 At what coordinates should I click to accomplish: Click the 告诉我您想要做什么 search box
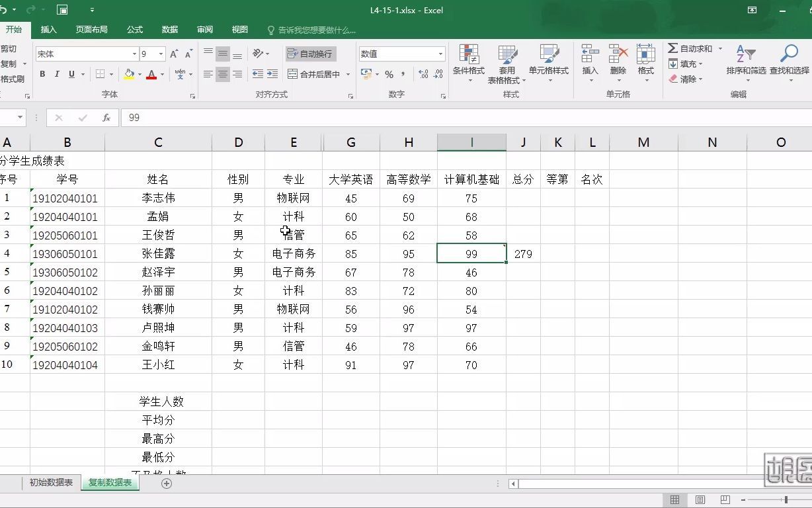tap(311, 30)
